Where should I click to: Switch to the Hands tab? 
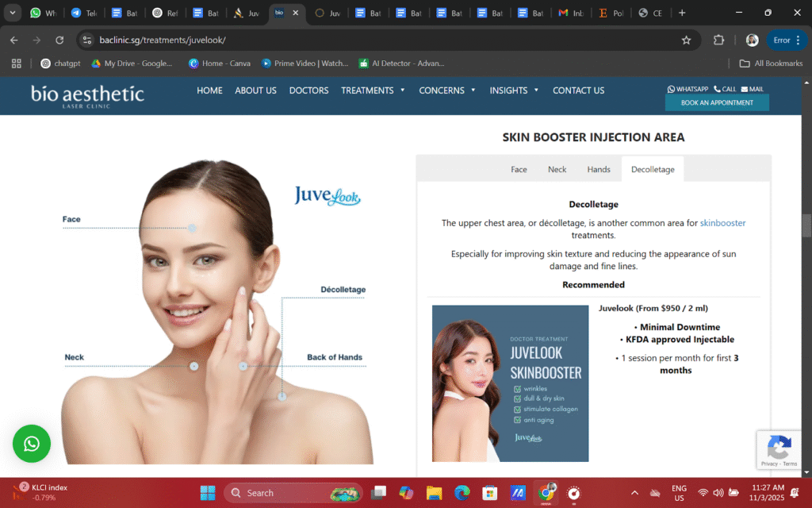599,170
